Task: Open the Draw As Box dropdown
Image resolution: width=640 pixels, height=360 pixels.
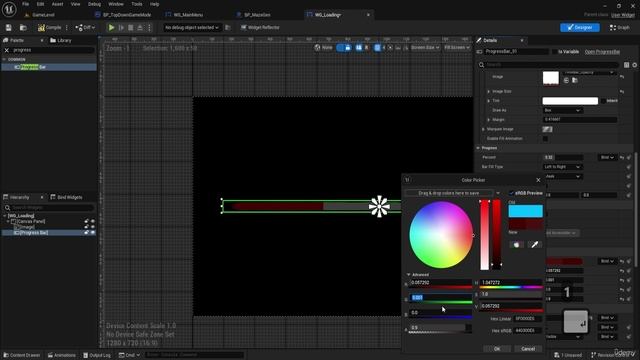Action: pyautogui.click(x=562, y=110)
